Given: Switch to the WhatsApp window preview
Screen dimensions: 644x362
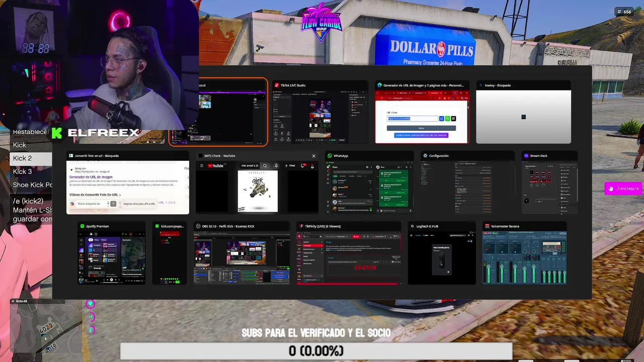Looking at the screenshot, I should pos(369,183).
